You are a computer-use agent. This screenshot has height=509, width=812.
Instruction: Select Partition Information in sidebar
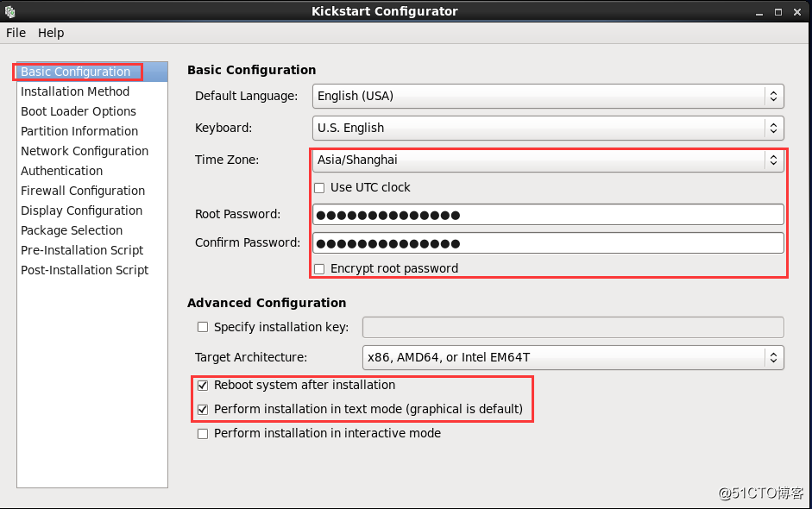click(x=92, y=131)
